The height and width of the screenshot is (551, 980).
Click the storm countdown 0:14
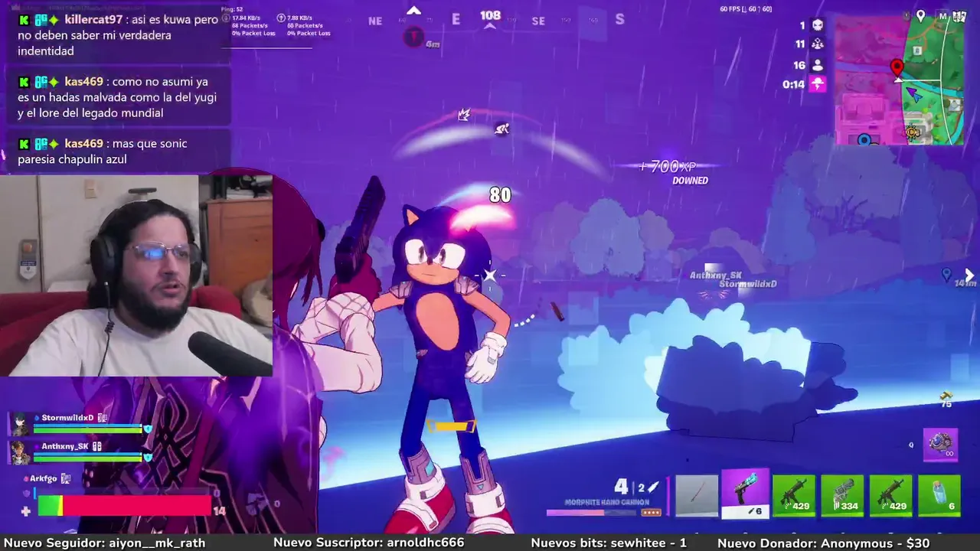(x=793, y=84)
